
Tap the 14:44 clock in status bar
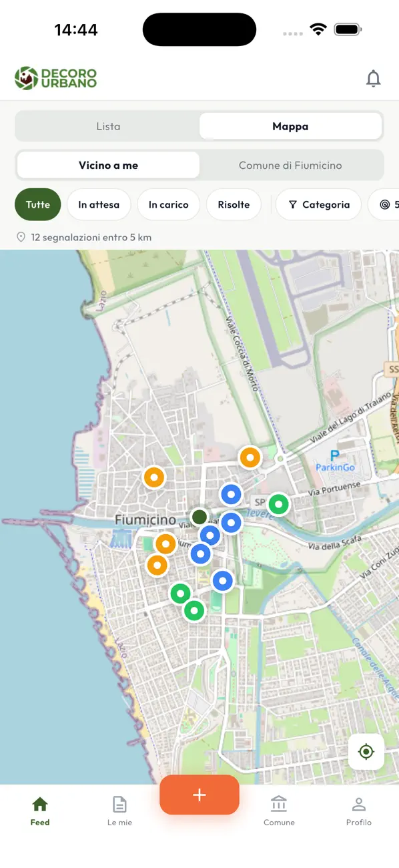click(x=76, y=29)
